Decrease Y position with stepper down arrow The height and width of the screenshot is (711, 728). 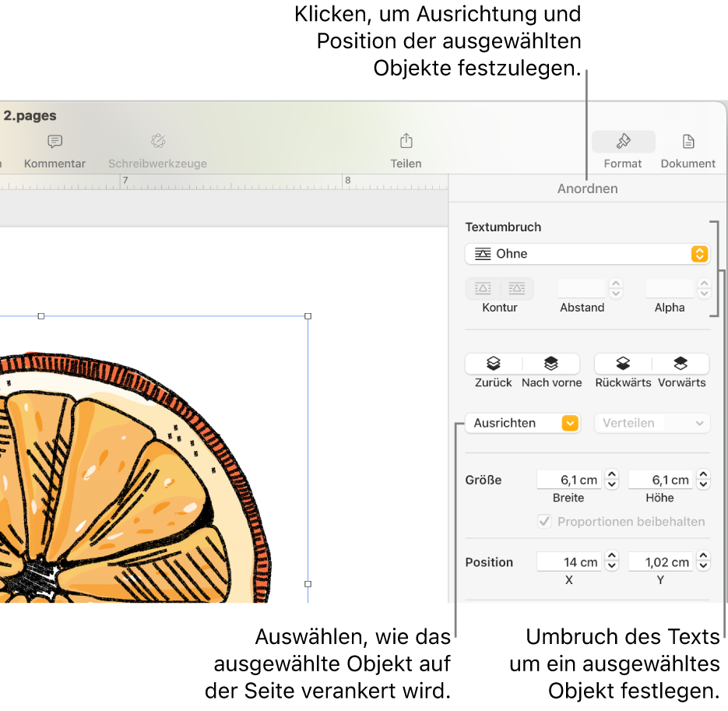tap(704, 566)
